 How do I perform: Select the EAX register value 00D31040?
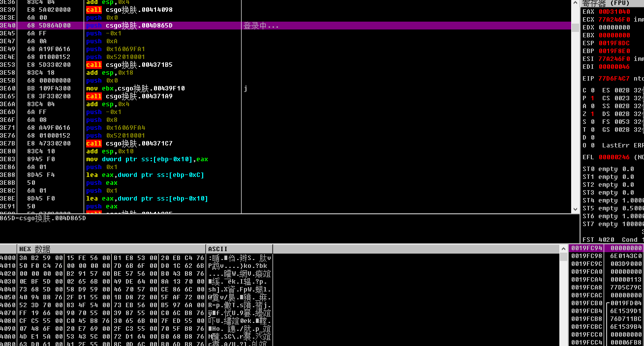pos(614,12)
